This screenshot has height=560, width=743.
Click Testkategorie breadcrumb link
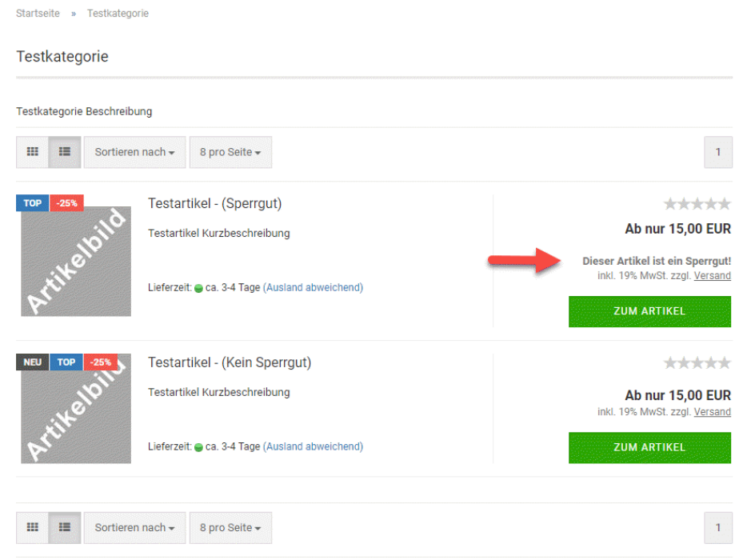click(x=118, y=14)
